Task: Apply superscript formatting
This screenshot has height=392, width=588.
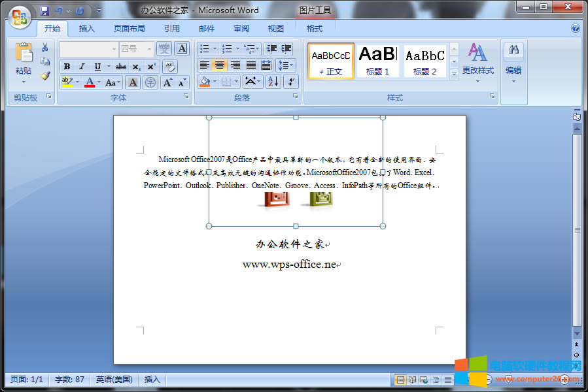Action: 151,67
